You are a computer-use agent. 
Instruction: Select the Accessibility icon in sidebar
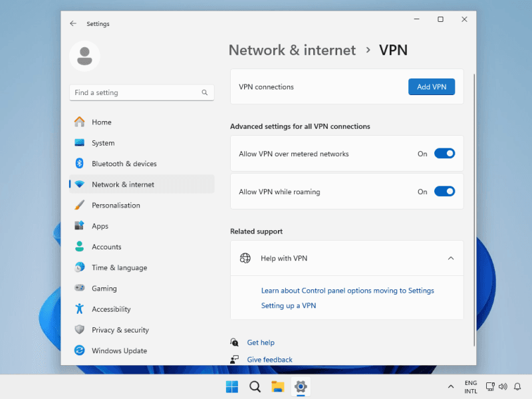[x=79, y=309]
